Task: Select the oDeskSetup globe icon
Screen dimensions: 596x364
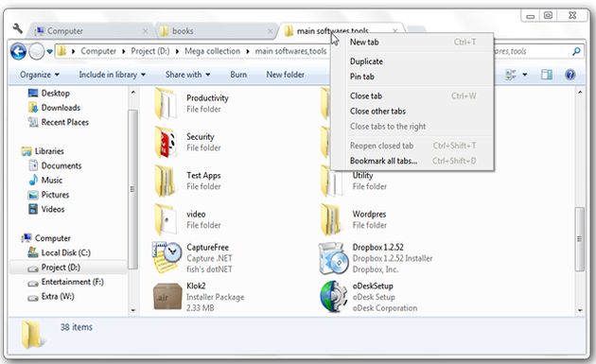Action: click(334, 296)
